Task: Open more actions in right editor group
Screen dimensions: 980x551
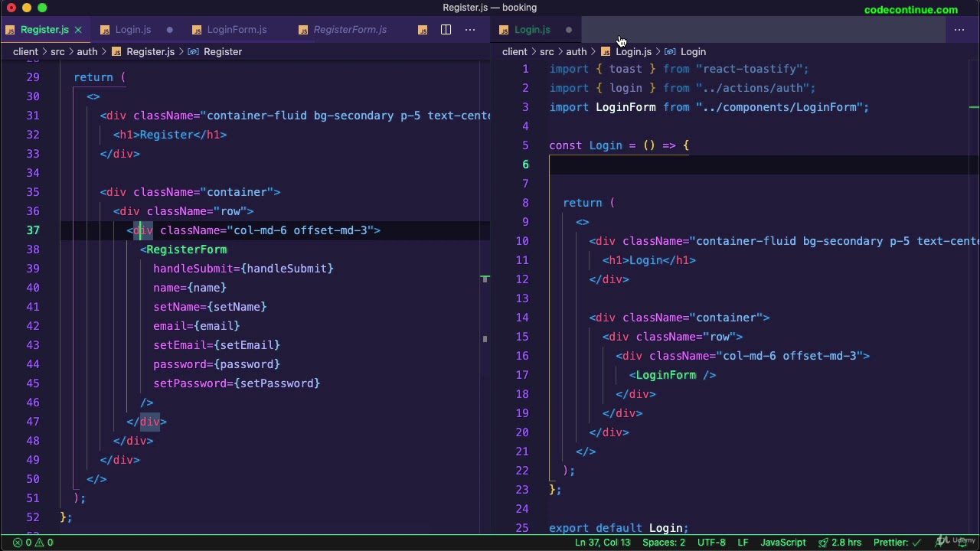Action: pos(959,30)
